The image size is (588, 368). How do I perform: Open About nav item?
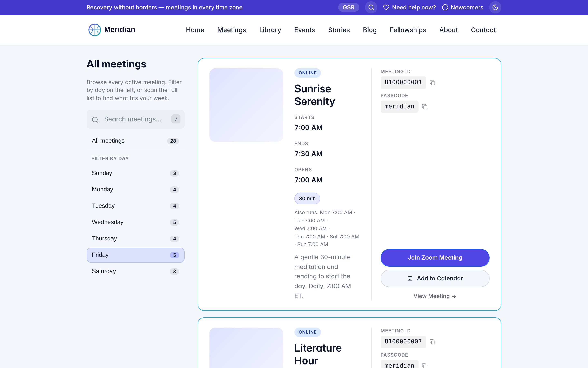tap(448, 30)
